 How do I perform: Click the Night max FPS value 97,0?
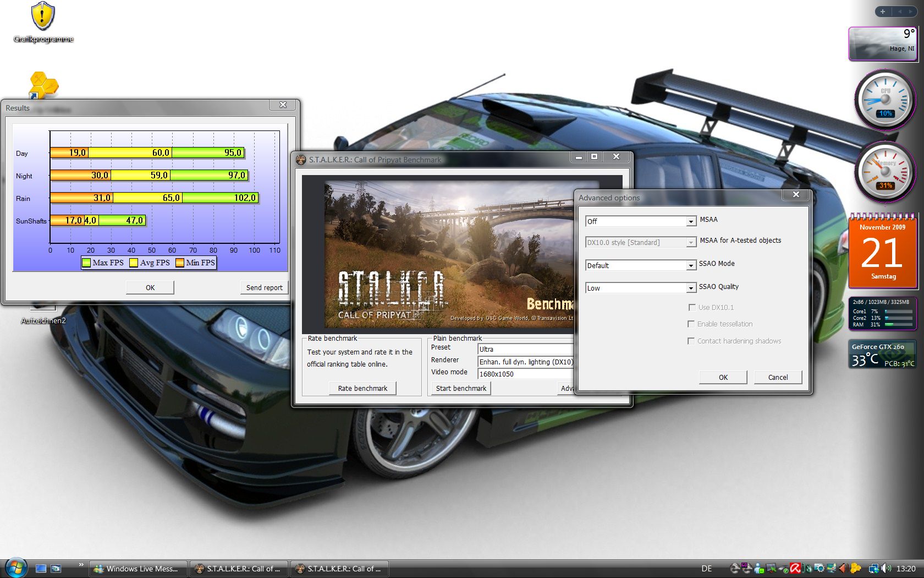pyautogui.click(x=237, y=175)
